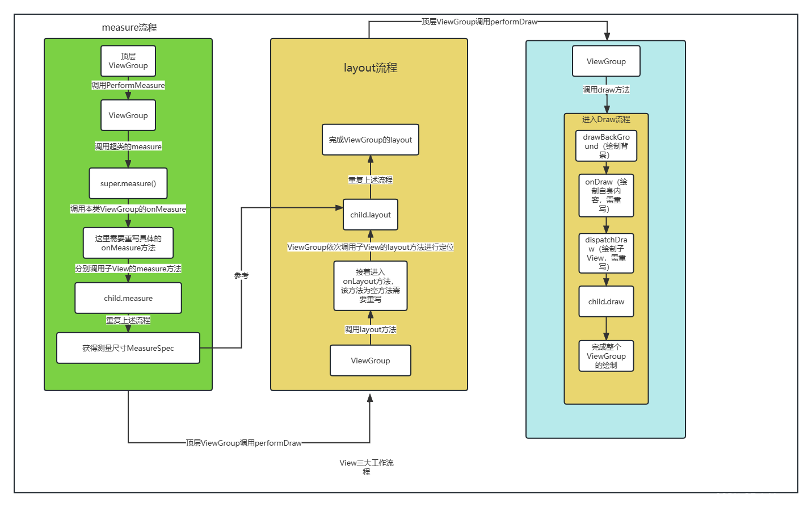Click the layout流程 title
This screenshot has height=507, width=812.
coord(371,68)
